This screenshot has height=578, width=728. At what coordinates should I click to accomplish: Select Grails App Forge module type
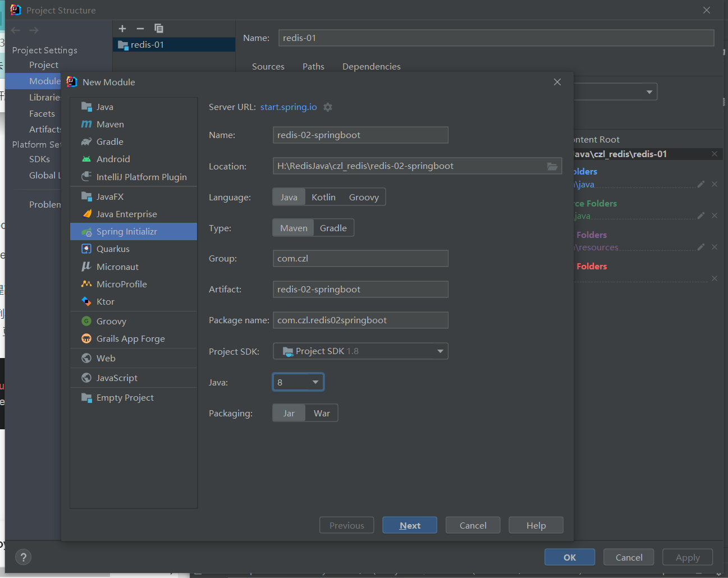[x=134, y=338]
